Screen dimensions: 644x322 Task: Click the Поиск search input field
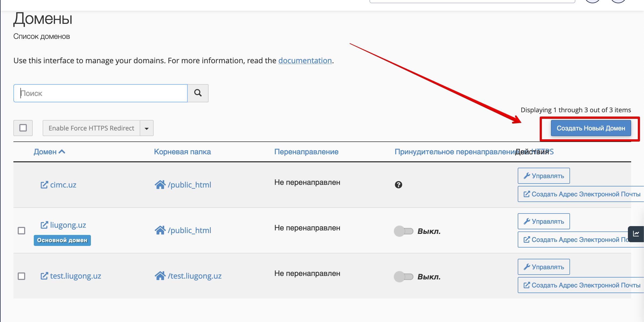101,93
